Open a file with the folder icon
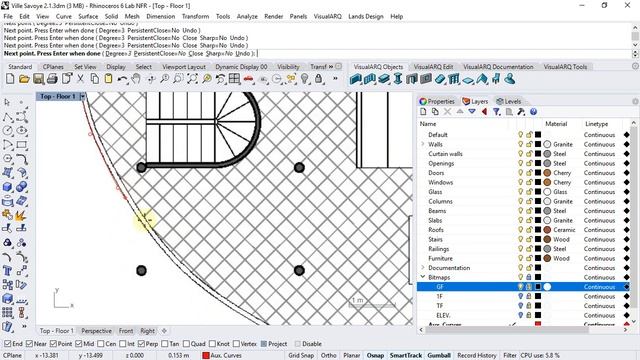640x360 pixels. click(x=24, y=79)
